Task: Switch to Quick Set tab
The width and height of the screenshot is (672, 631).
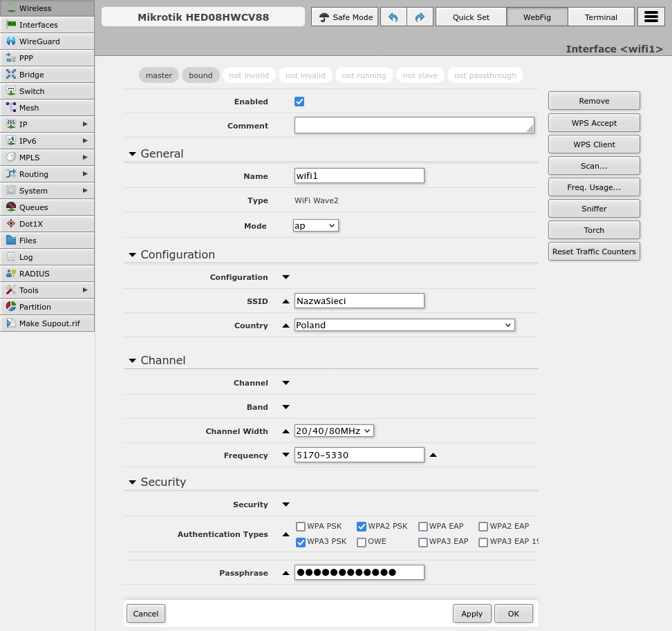Action: pyautogui.click(x=471, y=17)
